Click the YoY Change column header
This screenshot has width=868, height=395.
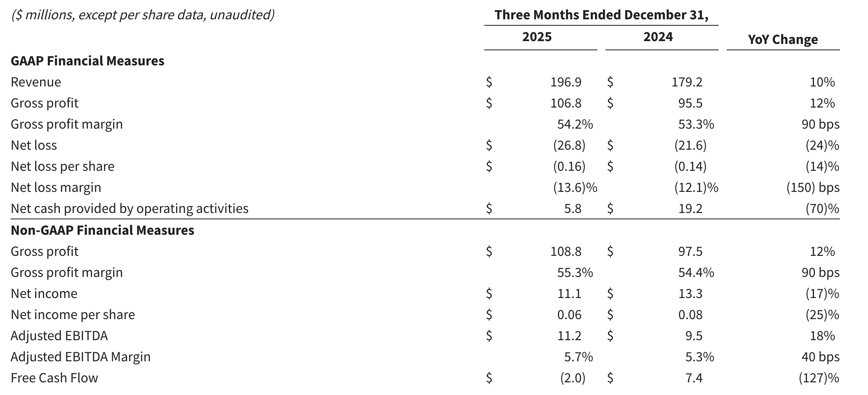click(x=783, y=39)
